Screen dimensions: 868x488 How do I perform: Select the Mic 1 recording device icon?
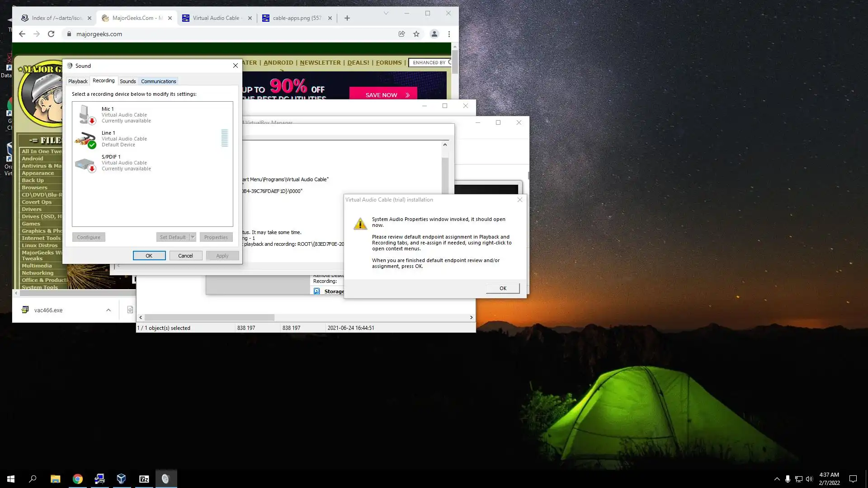(85, 115)
